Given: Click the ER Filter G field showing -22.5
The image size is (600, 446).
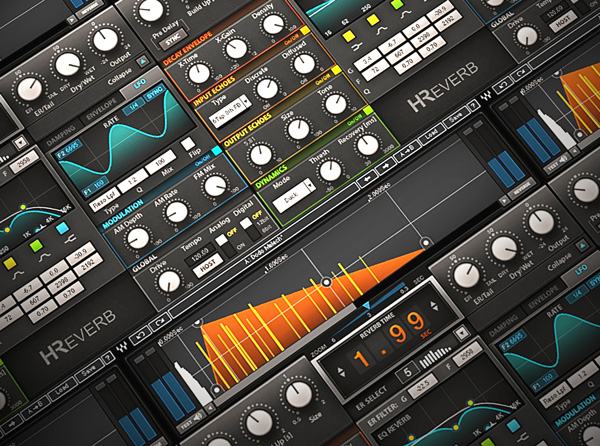Looking at the screenshot, I should click(423, 386).
